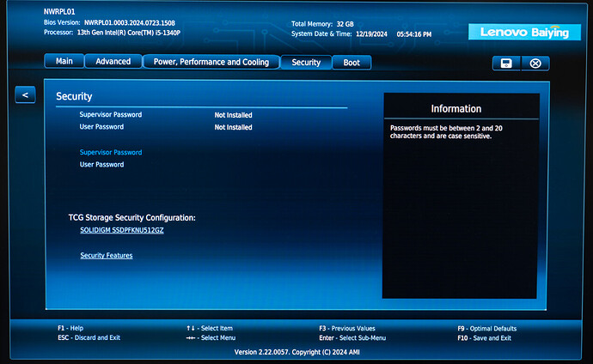Select the blue highlighted Supervisor Password option

click(x=111, y=152)
